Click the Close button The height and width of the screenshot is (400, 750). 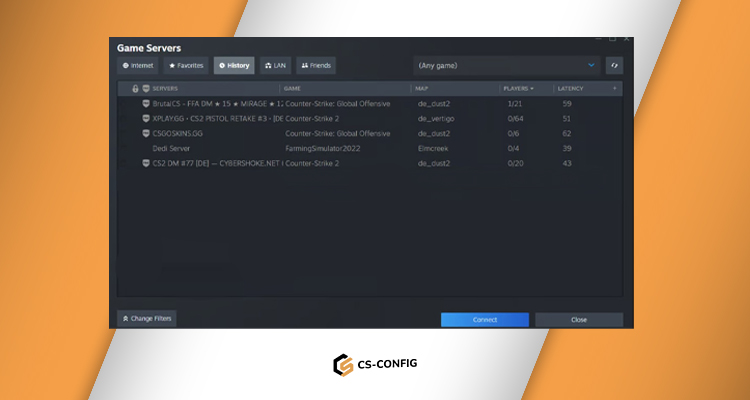[579, 320]
